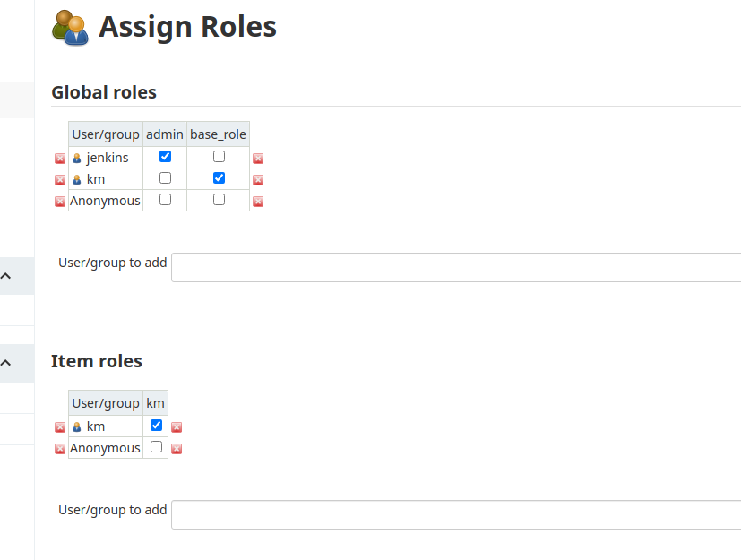Image resolution: width=741 pixels, height=560 pixels.
Task: Click the Assign Roles header icon
Action: (x=71, y=28)
